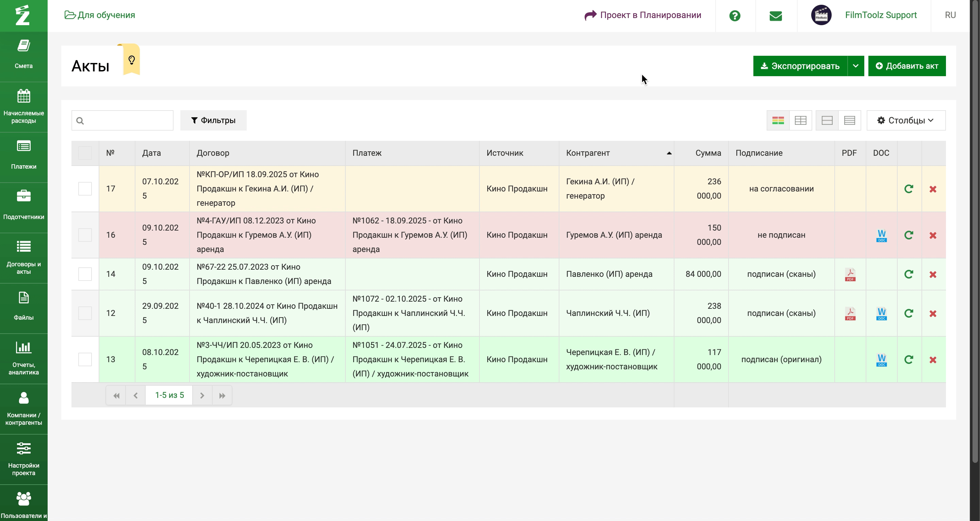The height and width of the screenshot is (521, 980).
Task: Open the help question mark icon
Action: pos(735,16)
